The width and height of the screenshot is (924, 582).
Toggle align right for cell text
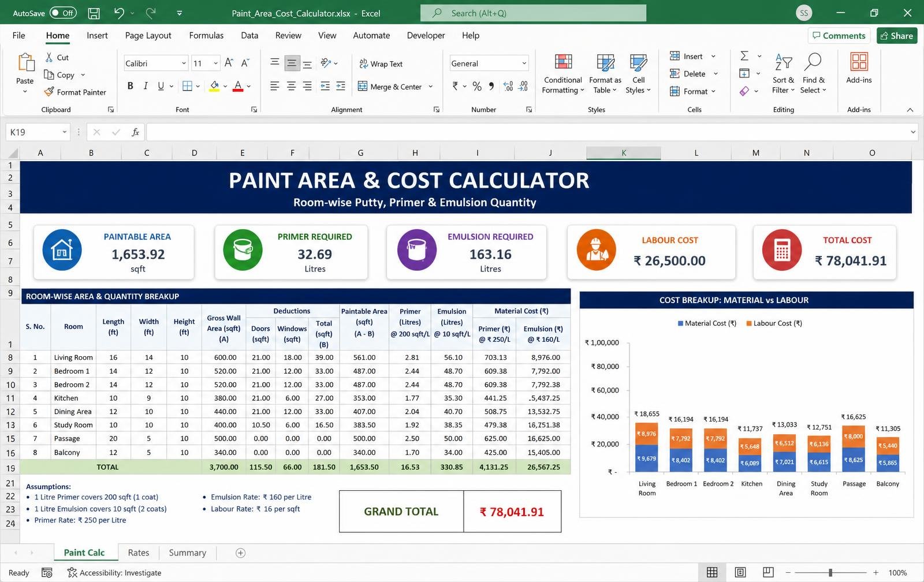[307, 86]
